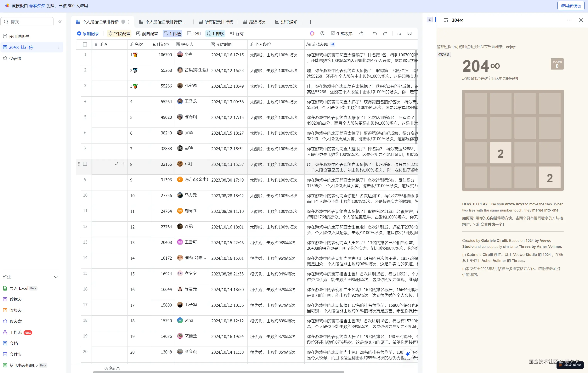The height and width of the screenshot is (373, 588).
Task: Click the find-in-table search icon
Action: 399,33
